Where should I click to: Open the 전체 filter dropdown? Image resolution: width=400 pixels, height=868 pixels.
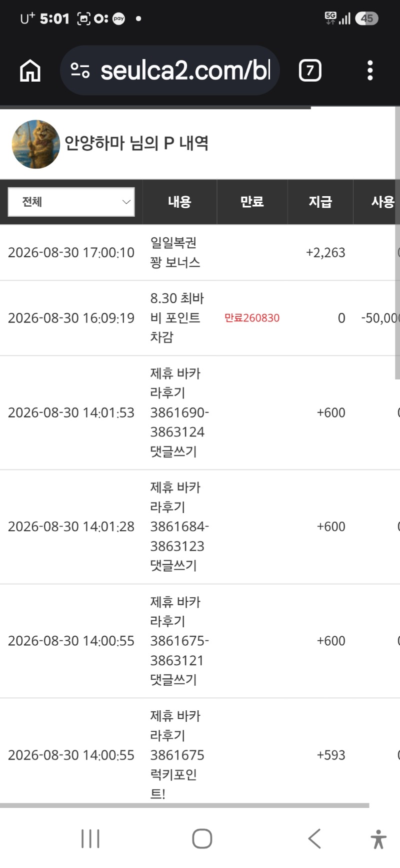point(71,202)
